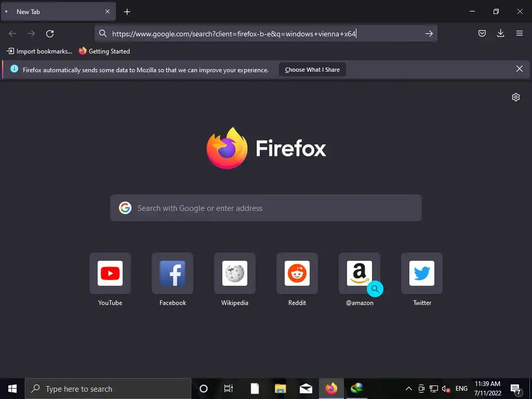This screenshot has width=532, height=399.
Task: Open a new tab with plus button
Action: (127, 12)
